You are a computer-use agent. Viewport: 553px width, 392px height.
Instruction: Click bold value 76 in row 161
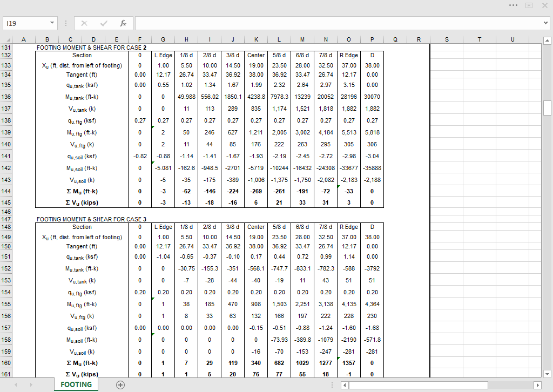(x=256, y=374)
